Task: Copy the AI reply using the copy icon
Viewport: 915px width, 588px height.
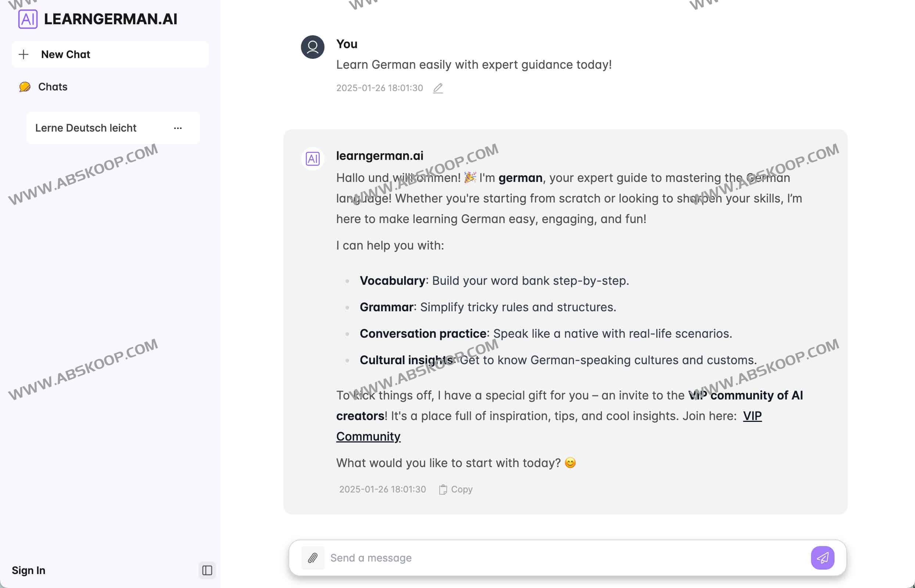Action: 443,489
